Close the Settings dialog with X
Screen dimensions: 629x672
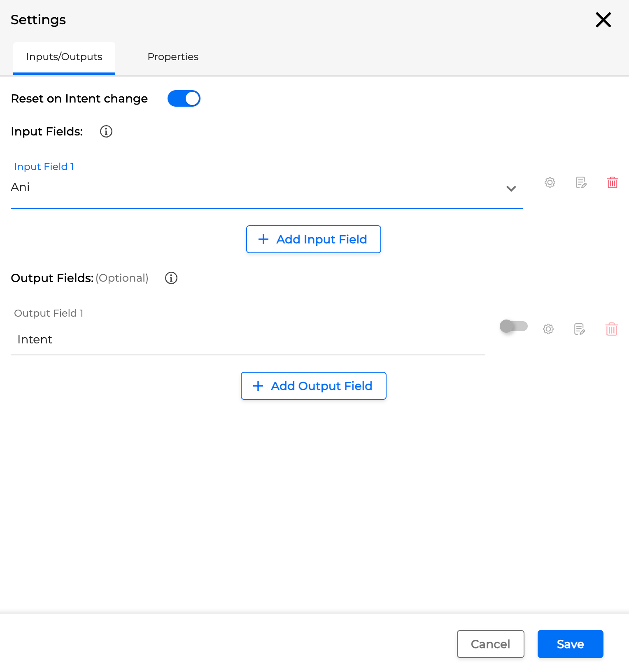603,20
